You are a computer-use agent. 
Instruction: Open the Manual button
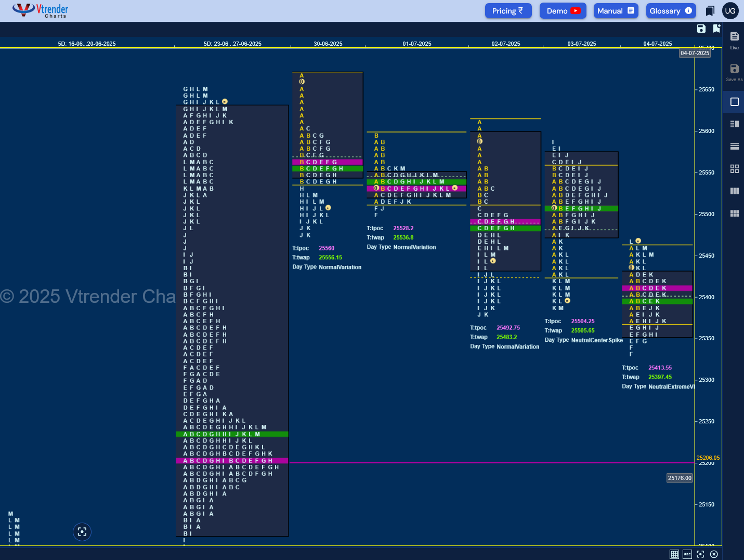coord(616,11)
